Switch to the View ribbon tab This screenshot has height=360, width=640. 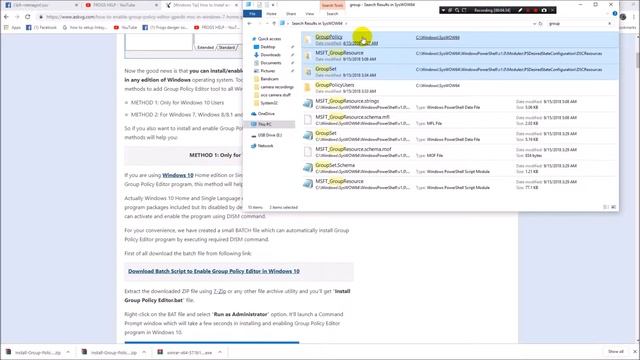[x=310, y=14]
